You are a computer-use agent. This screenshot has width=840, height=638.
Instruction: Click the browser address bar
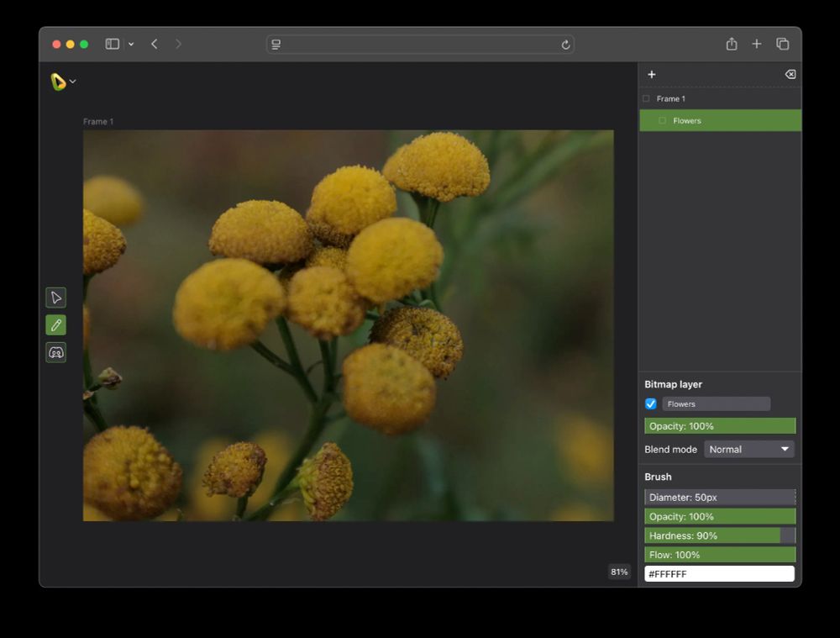pos(421,45)
